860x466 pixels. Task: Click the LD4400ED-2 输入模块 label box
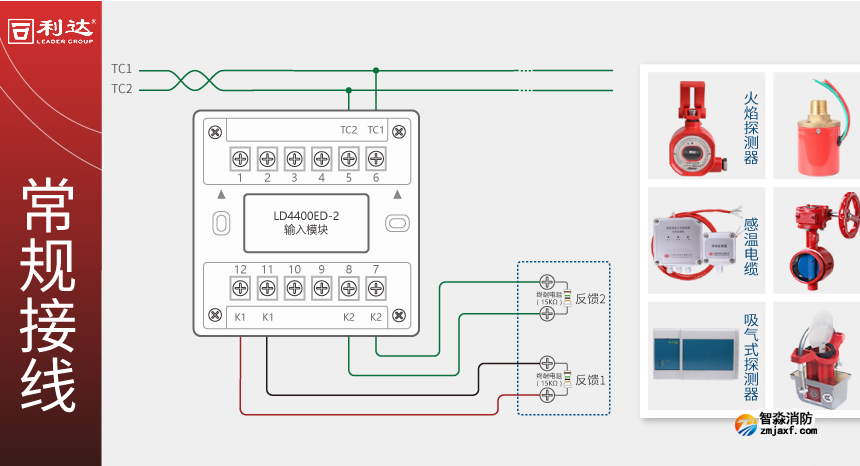point(307,222)
